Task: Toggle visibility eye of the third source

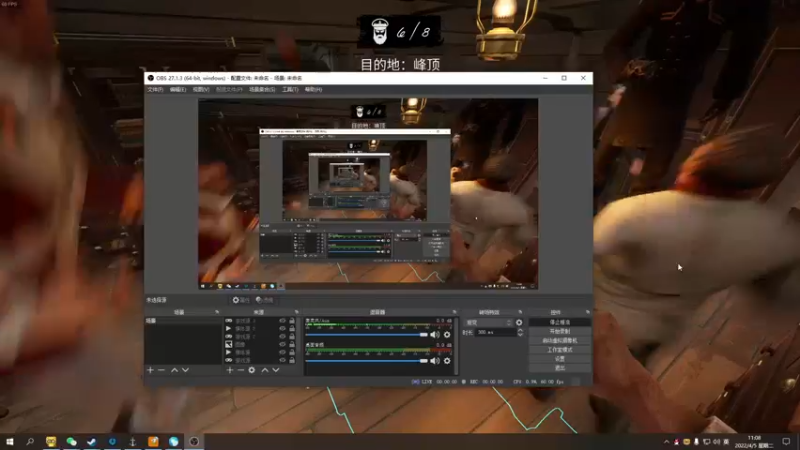Action: click(282, 336)
